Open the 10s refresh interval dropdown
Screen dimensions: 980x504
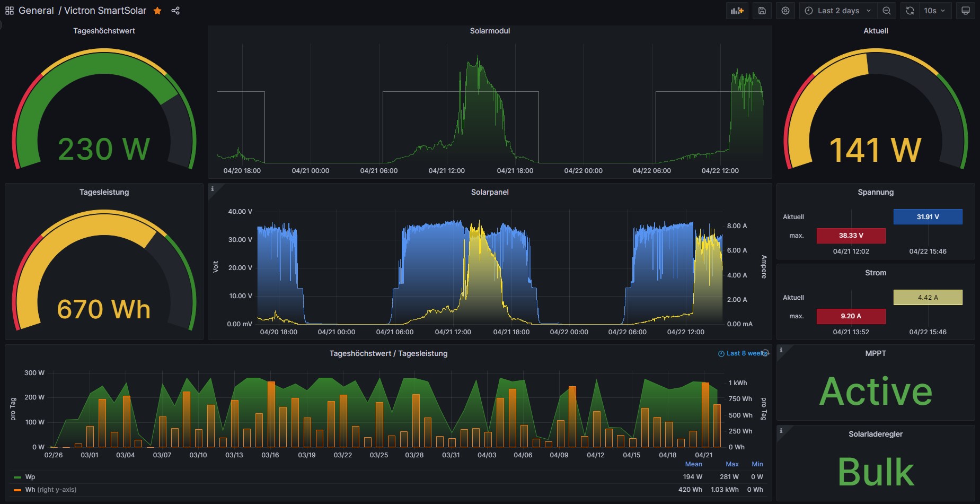935,11
